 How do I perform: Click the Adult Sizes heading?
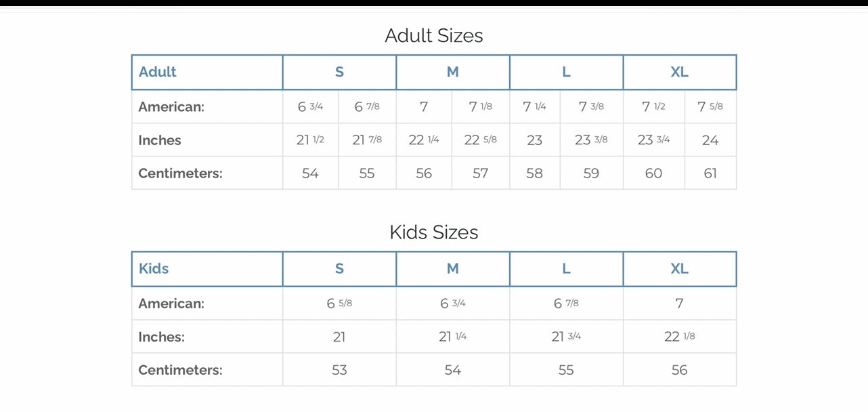coord(433,35)
